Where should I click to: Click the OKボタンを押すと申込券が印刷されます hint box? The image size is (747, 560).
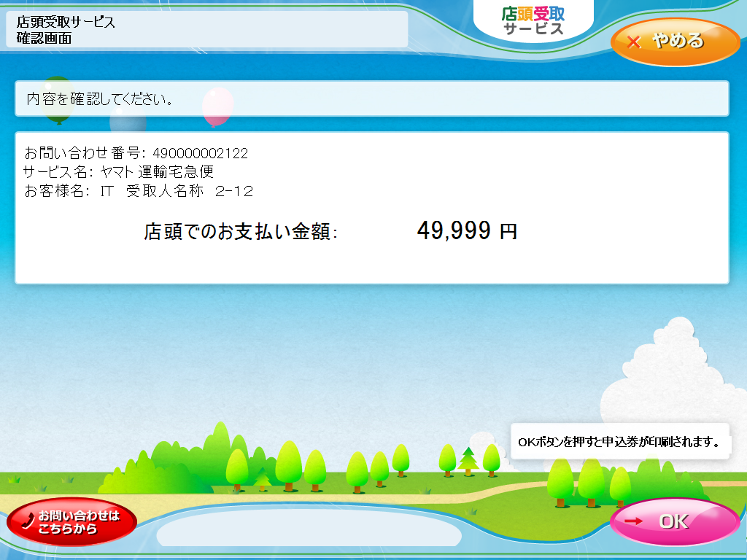tap(619, 442)
